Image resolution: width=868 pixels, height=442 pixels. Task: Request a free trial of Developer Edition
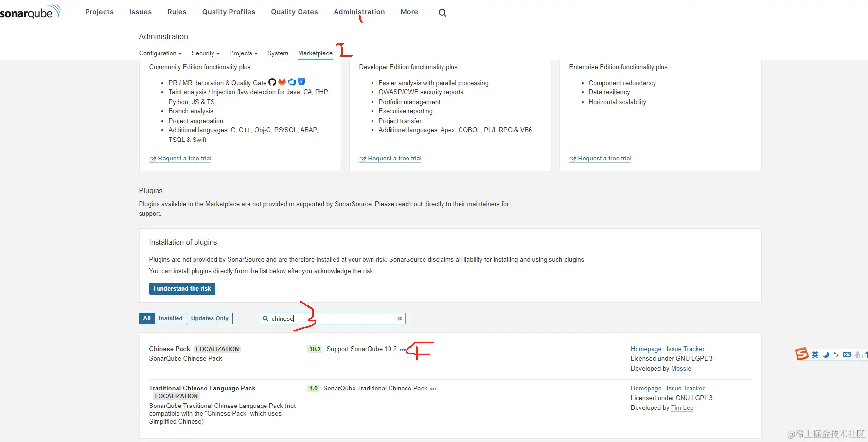tap(180, 159)
